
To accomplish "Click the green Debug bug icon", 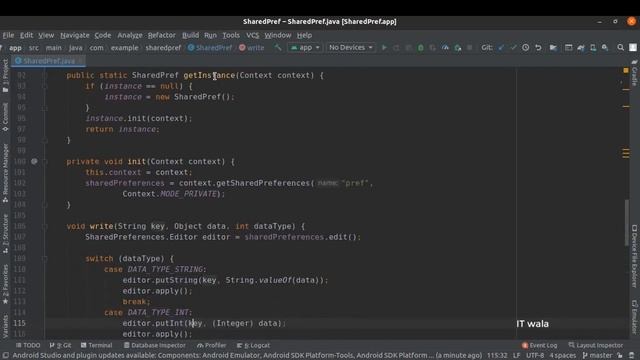I will [421, 48].
